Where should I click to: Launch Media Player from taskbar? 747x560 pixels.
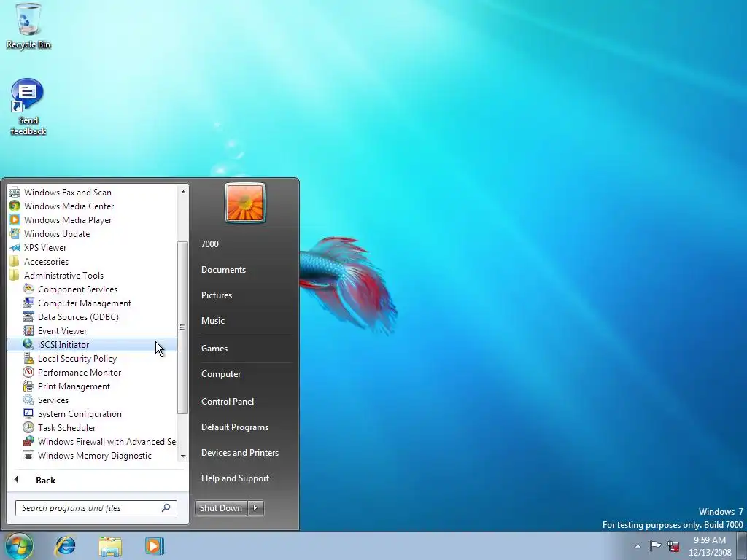pos(155,545)
